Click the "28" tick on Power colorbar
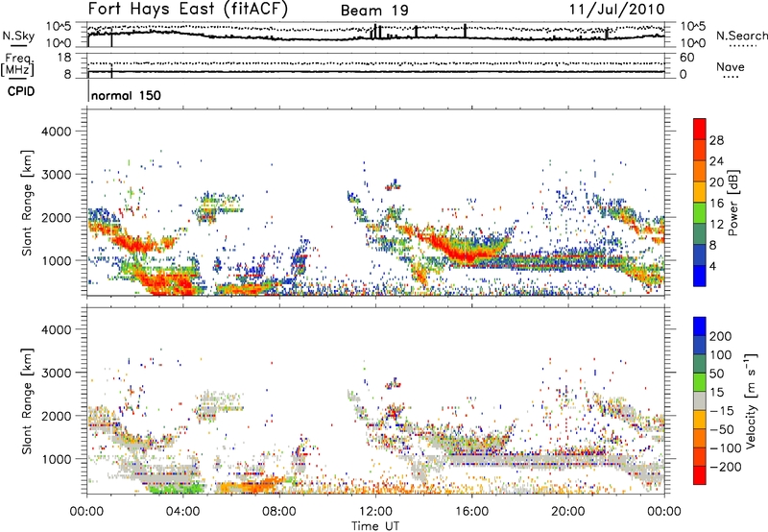 click(x=716, y=140)
